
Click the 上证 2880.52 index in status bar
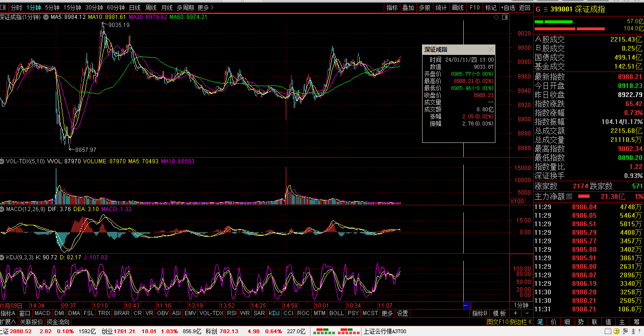point(16,331)
